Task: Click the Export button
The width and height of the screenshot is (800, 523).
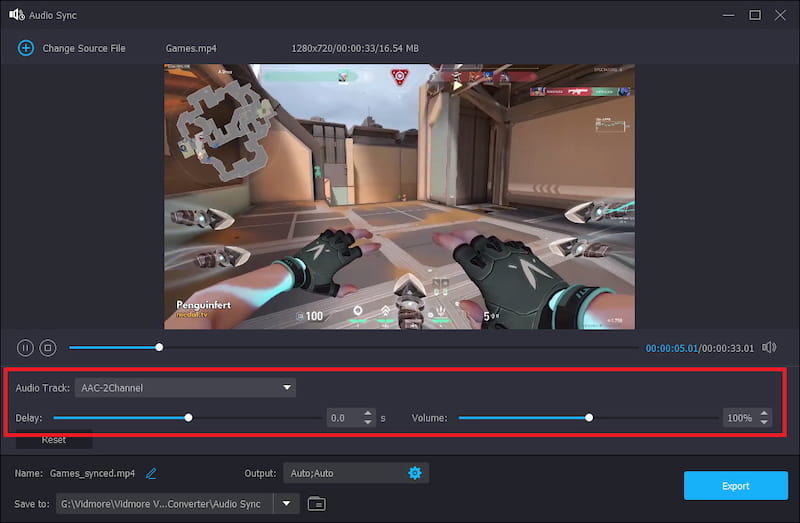Action: coord(735,486)
